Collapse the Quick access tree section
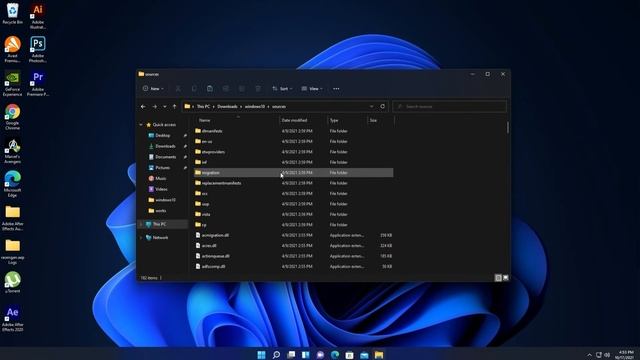Viewport: 640px width, 360px height. 141,124
